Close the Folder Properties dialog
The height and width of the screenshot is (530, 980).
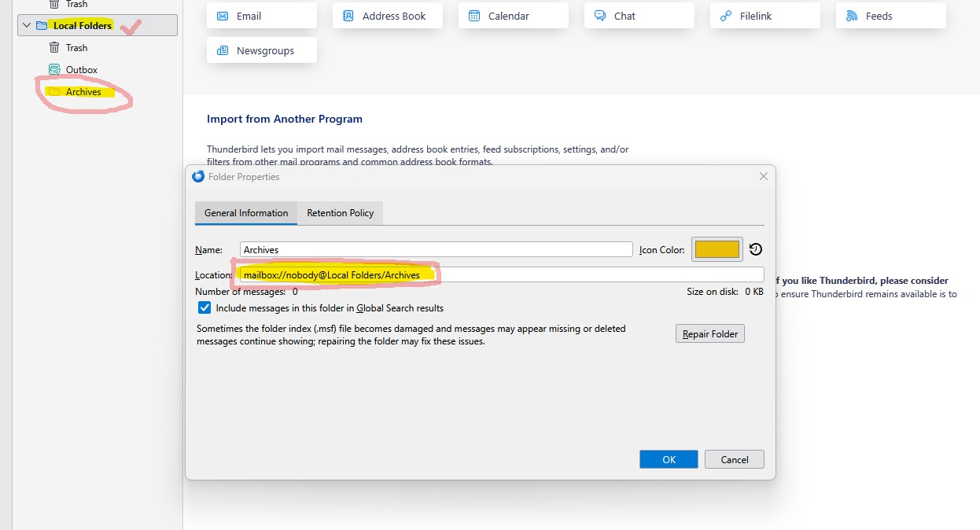click(x=763, y=177)
